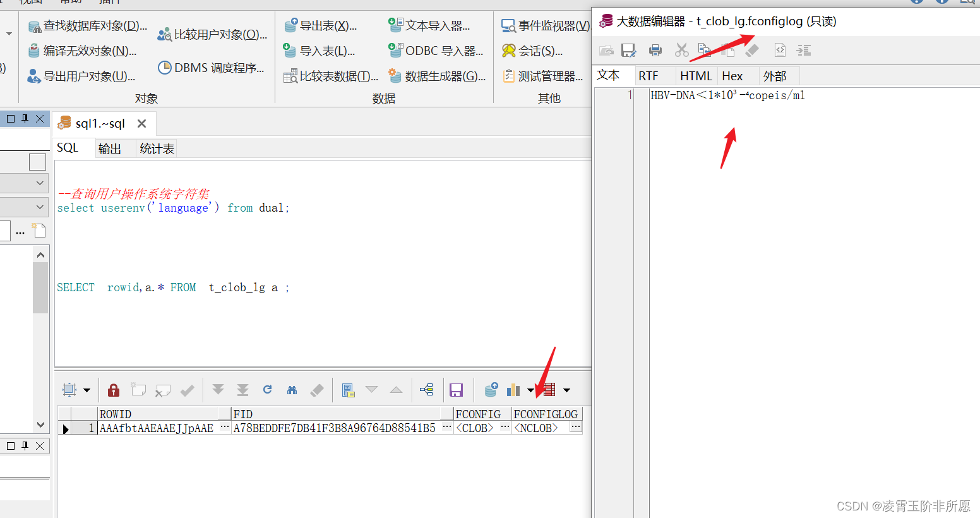The width and height of the screenshot is (980, 518).
Task: Open DBMS 调度程序 in ribbon
Action: click(x=212, y=68)
